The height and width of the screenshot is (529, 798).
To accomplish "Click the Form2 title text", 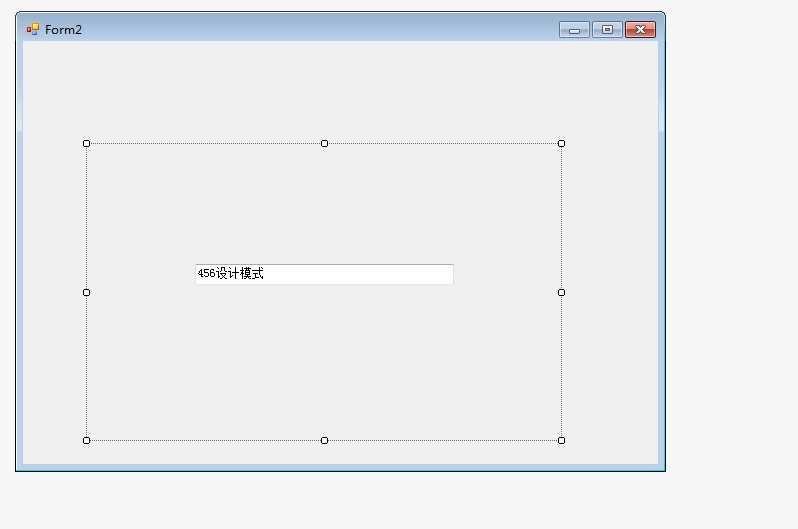I will [x=63, y=30].
